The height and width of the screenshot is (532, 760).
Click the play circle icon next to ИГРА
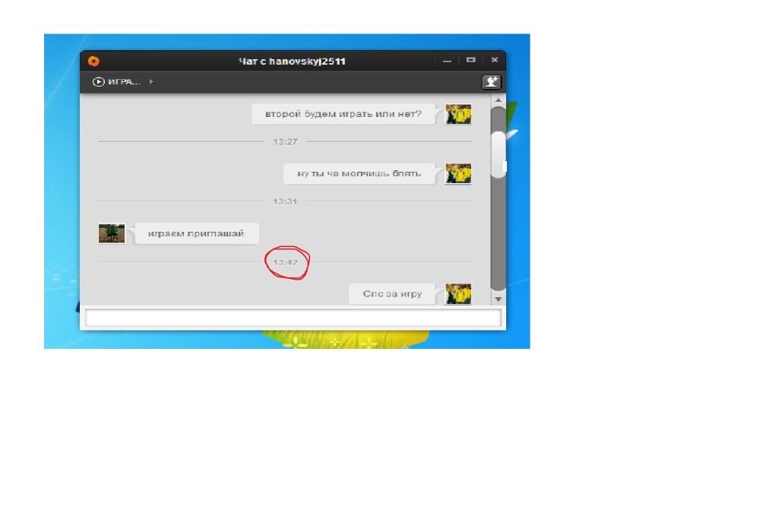[98, 82]
